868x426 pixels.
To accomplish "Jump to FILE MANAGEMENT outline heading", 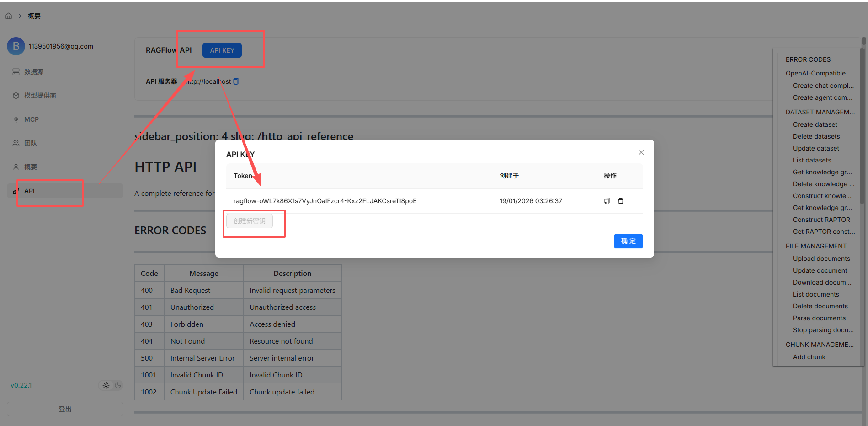I will point(820,246).
